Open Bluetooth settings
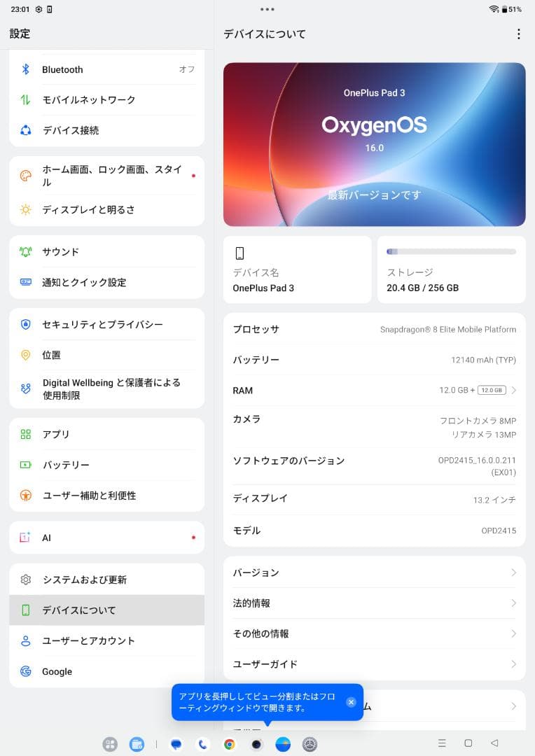Viewport: 535px width, 756px height. (106, 69)
